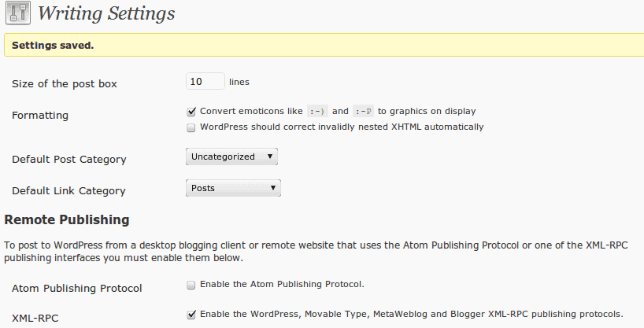644x328 pixels.
Task: Disable the XML-RPC publishing protocols checkbox
Action: (191, 315)
